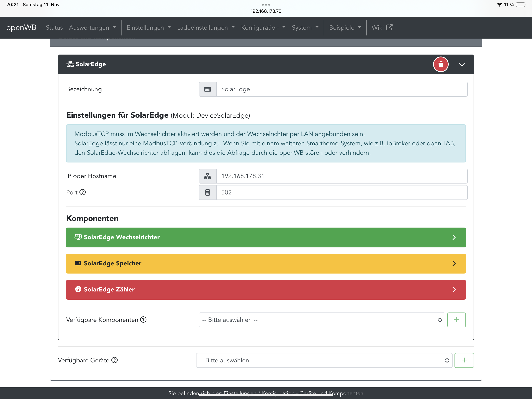Image resolution: width=532 pixels, height=399 pixels.
Task: Expand SolarEdge Speicher component
Action: tap(266, 263)
